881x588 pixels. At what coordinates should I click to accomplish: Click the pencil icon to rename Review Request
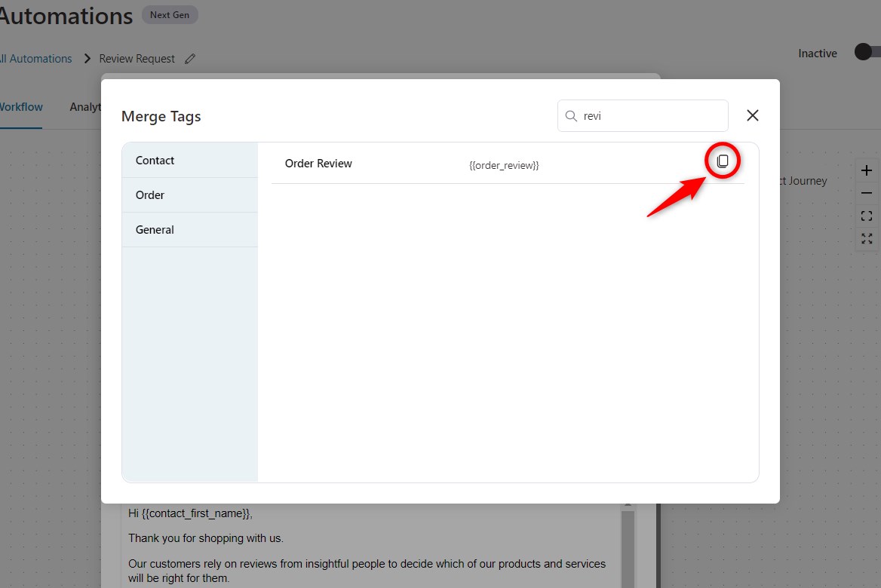[x=190, y=58]
